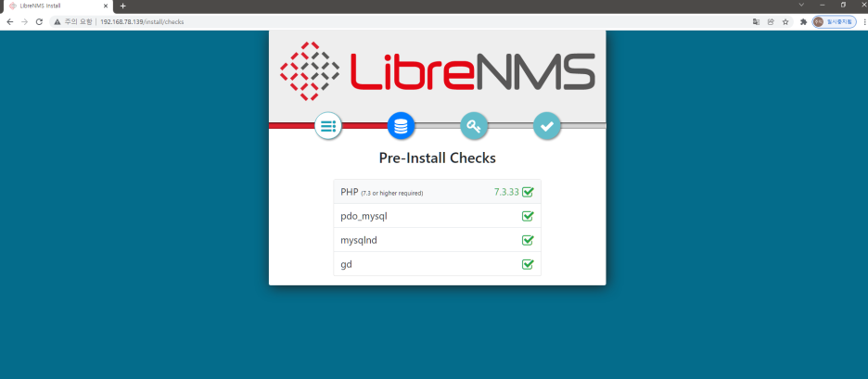Click the 7.3.33 version value
This screenshot has height=379, width=868.
[506, 192]
